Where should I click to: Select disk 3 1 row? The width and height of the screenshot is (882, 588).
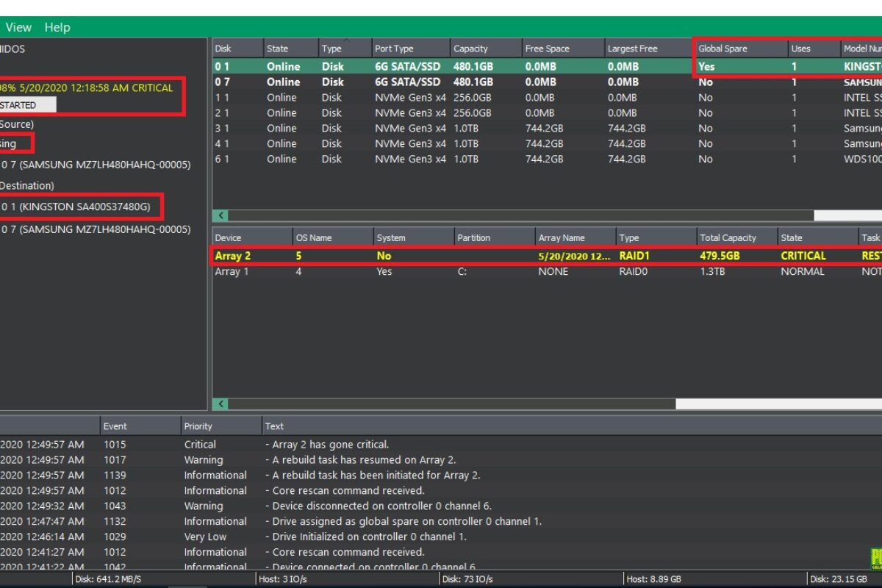[x=547, y=128]
